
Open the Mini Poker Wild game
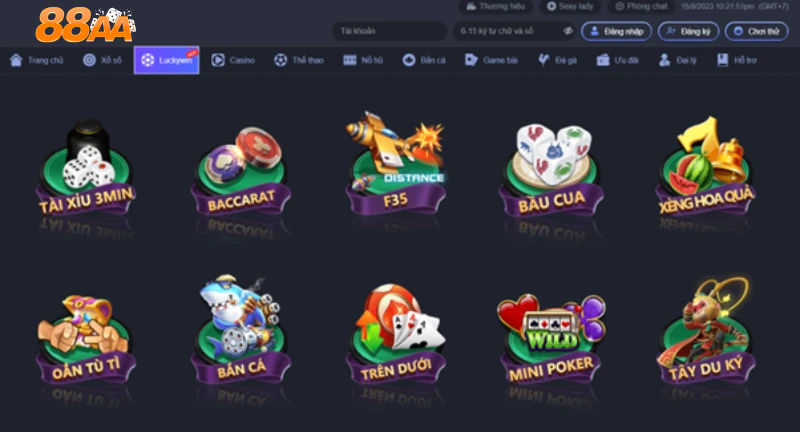pos(551,339)
